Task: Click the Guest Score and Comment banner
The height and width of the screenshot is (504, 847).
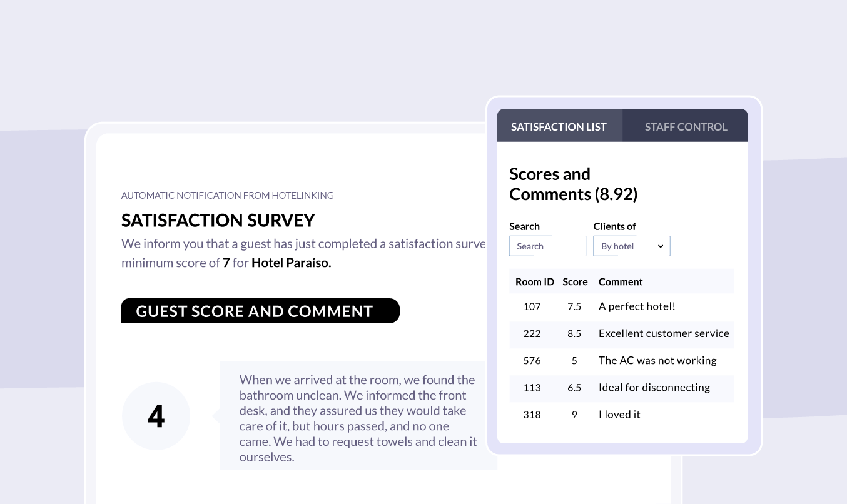Action: (x=260, y=311)
